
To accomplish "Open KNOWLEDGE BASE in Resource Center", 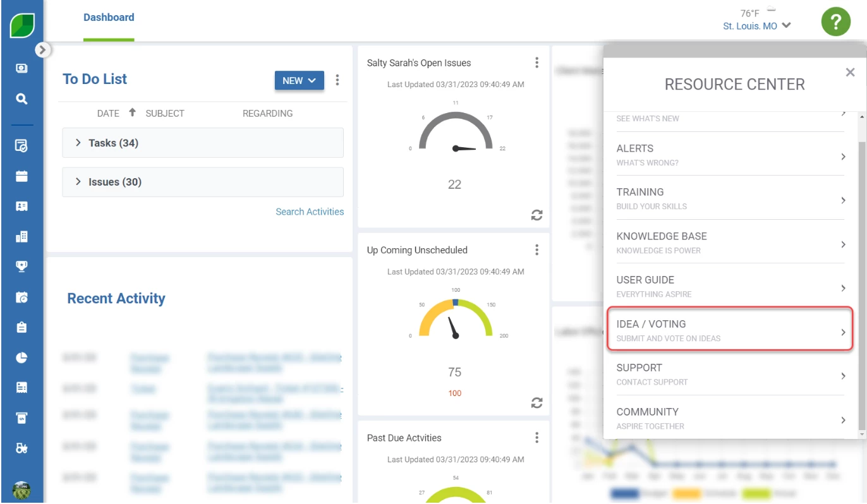I will click(x=731, y=243).
